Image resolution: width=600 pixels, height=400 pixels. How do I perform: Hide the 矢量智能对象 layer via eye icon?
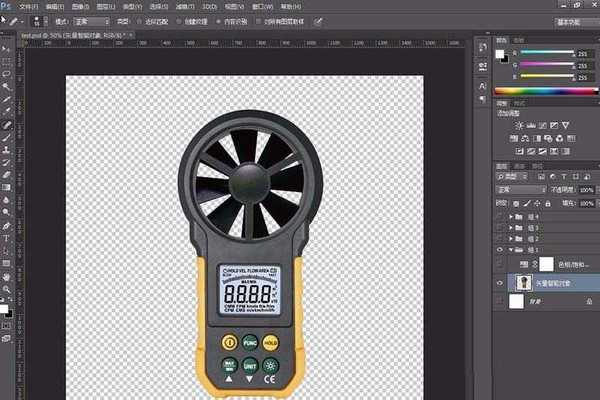coord(501,283)
